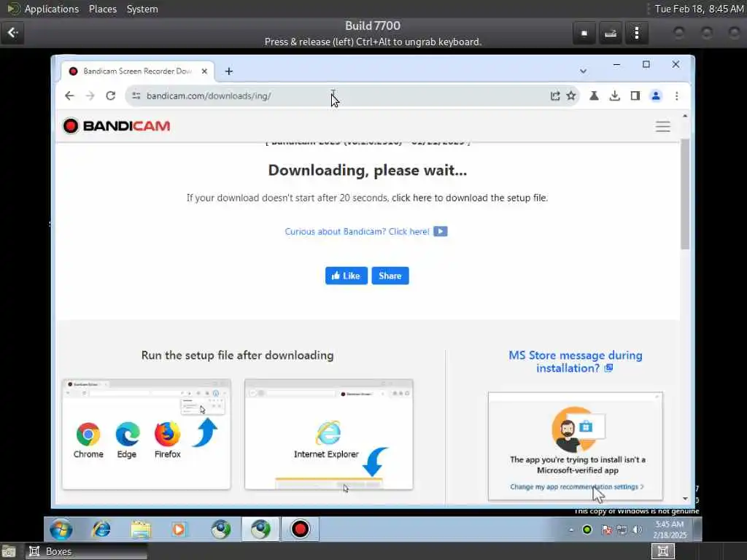Image resolution: width=747 pixels, height=560 pixels.
Task: Open the Boxes three-dot menu
Action: (636, 34)
